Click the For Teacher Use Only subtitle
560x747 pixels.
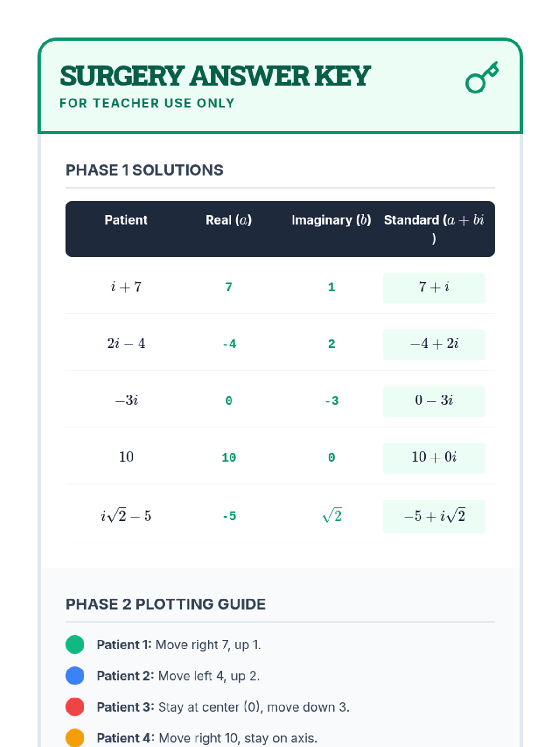pyautogui.click(x=147, y=103)
